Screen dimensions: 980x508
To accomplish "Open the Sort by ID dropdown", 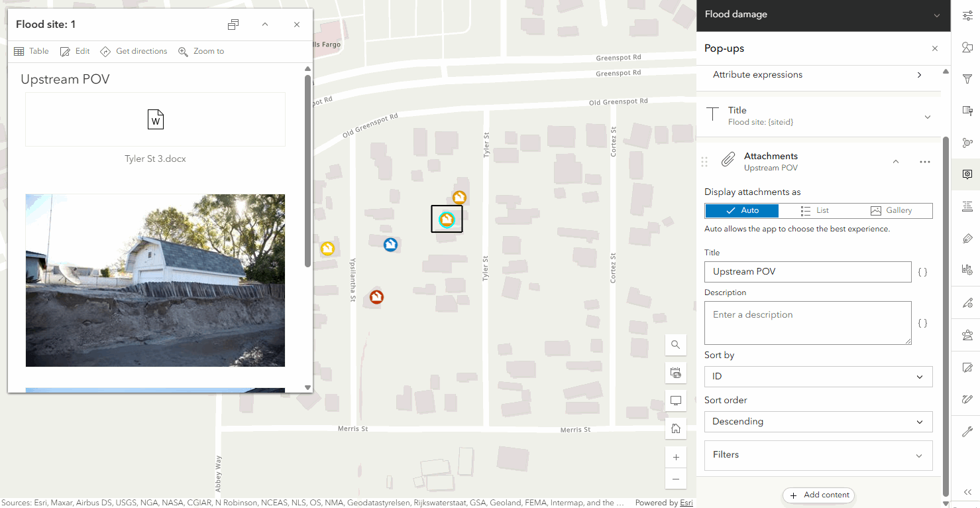I will pyautogui.click(x=818, y=377).
